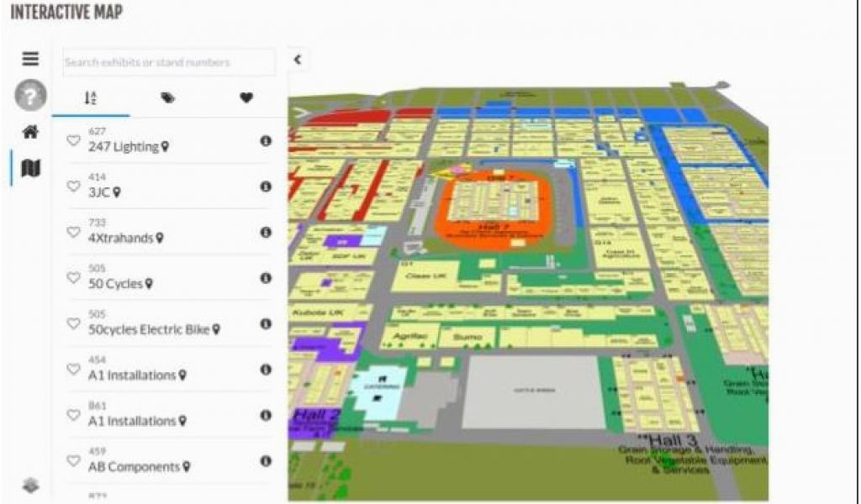Open A1 Installations stand 454 entry
This screenshot has width=861, height=504.
coord(132,375)
